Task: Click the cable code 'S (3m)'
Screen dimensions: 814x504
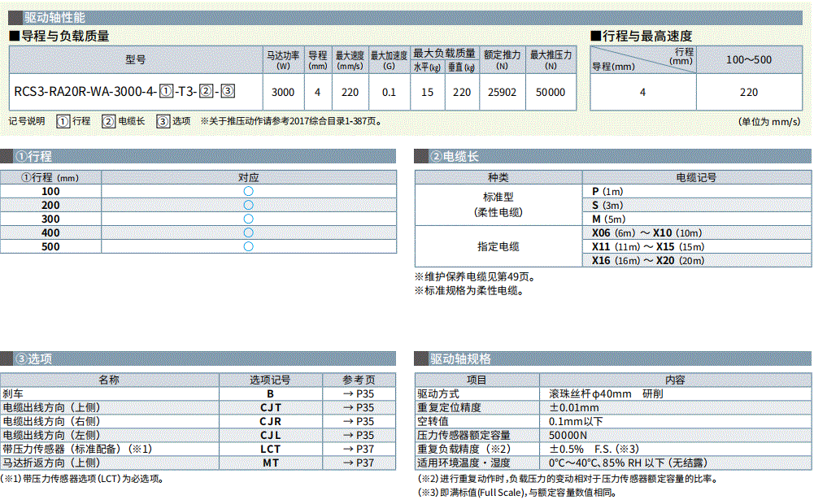Action: (607, 206)
